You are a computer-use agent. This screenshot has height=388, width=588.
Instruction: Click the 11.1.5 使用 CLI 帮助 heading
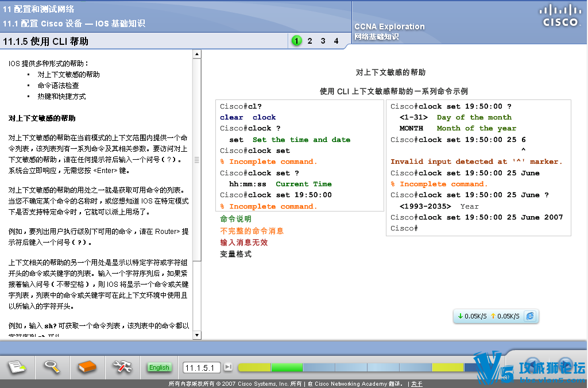(46, 41)
